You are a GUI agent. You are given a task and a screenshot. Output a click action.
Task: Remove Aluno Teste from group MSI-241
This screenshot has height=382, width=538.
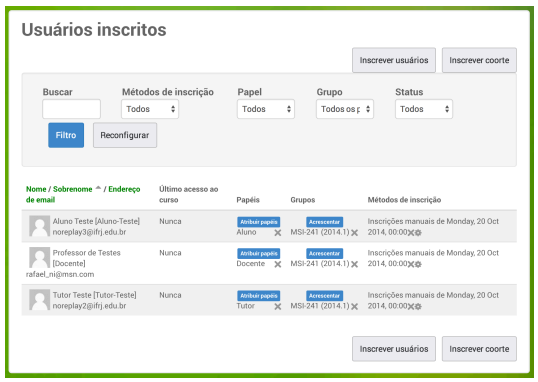(x=354, y=233)
